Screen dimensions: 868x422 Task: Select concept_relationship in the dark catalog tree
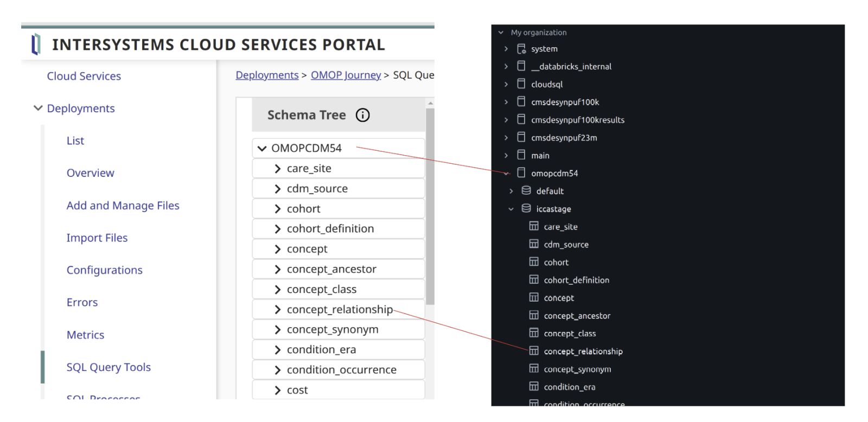click(583, 351)
